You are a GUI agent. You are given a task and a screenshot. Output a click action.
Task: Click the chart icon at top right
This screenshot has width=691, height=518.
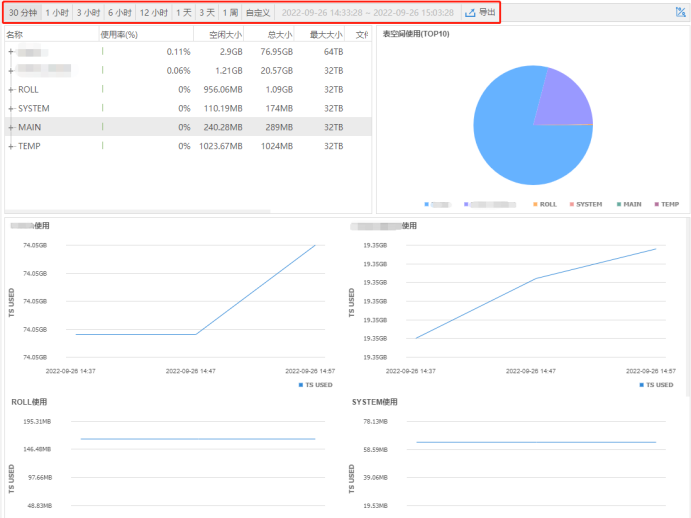pos(680,12)
